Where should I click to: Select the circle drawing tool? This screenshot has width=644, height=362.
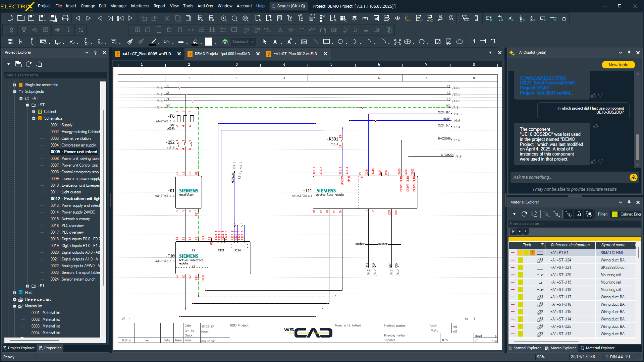click(x=340, y=42)
